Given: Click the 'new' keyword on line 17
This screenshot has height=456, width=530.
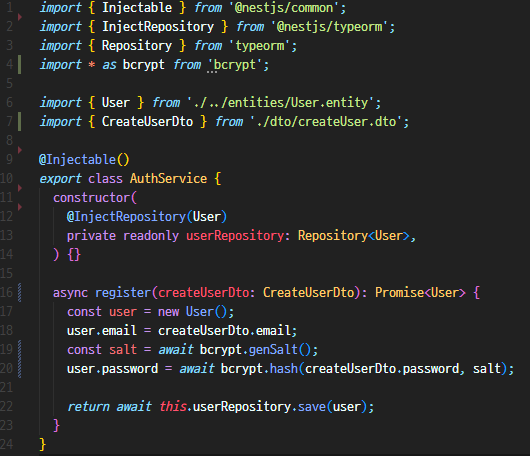Looking at the screenshot, I should point(168,311).
